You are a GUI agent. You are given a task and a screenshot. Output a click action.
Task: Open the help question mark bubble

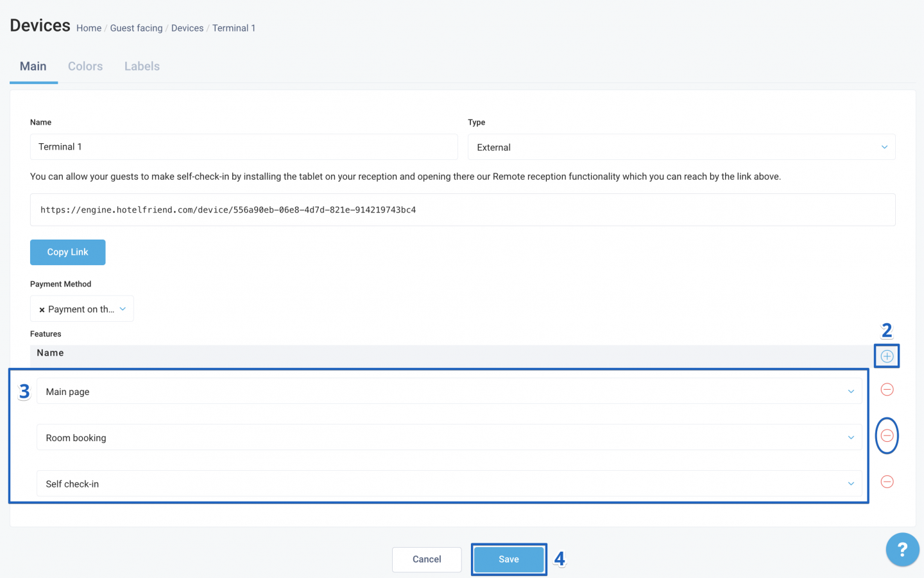903,549
